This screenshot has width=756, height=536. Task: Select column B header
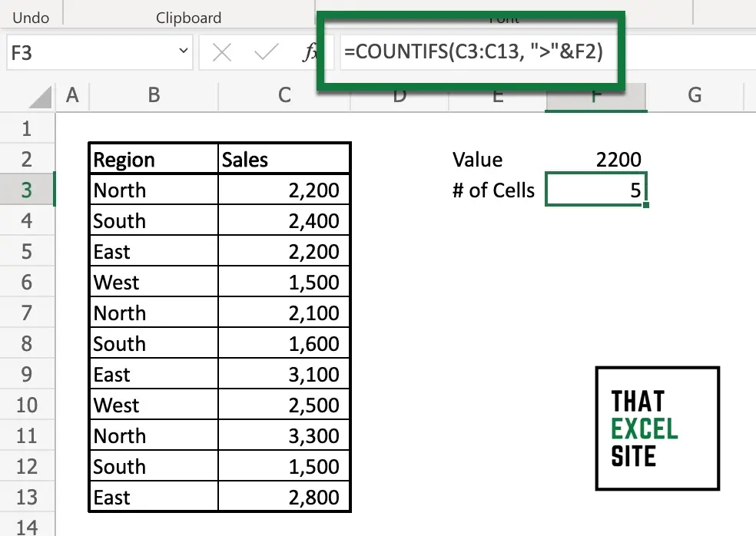point(154,95)
